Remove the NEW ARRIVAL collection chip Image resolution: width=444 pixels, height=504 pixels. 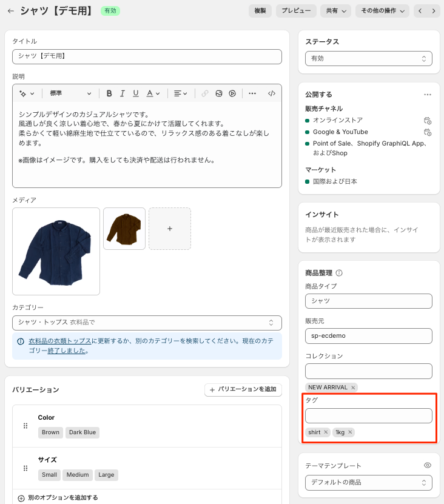pos(353,388)
